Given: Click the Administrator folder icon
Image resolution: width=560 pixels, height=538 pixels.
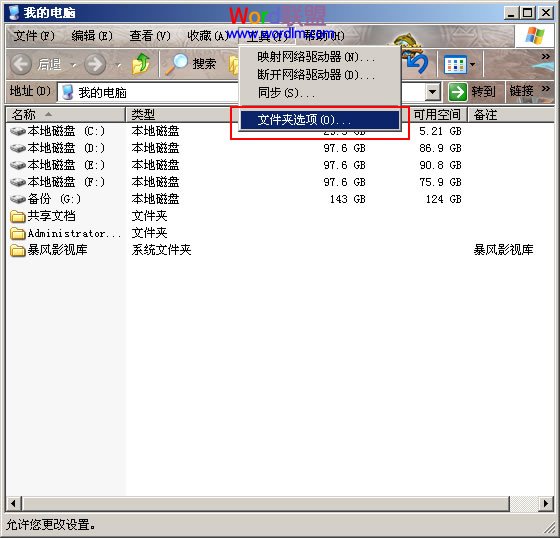Looking at the screenshot, I should 18,233.
